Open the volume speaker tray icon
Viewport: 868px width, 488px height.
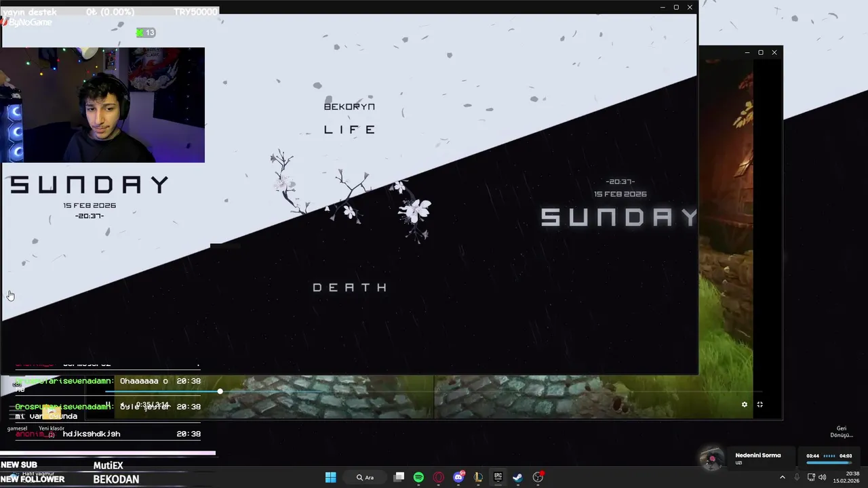822,477
